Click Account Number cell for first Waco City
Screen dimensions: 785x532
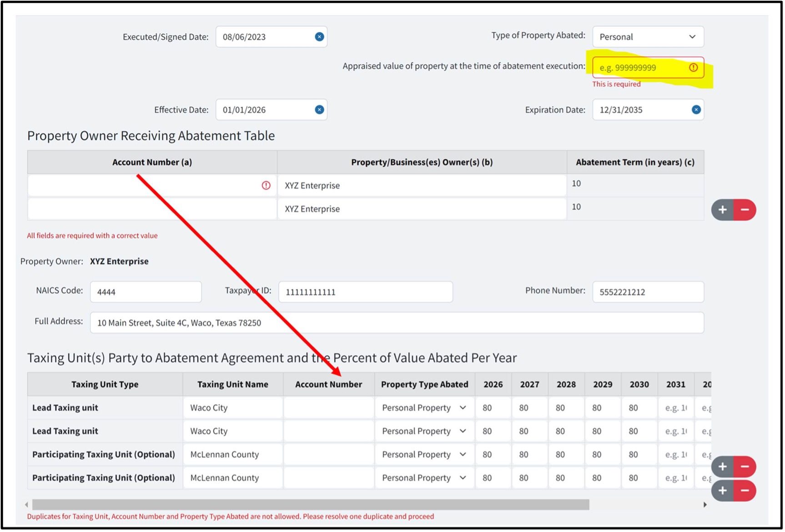[x=329, y=408]
